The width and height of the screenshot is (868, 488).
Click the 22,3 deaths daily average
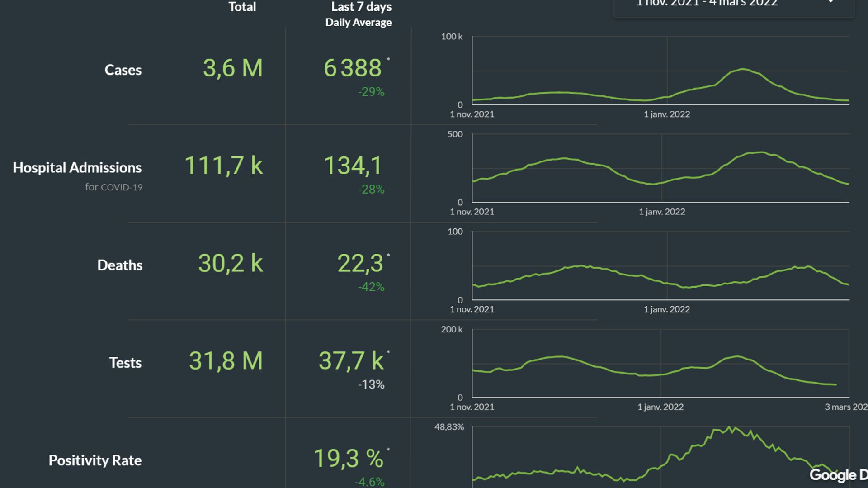pos(360,264)
